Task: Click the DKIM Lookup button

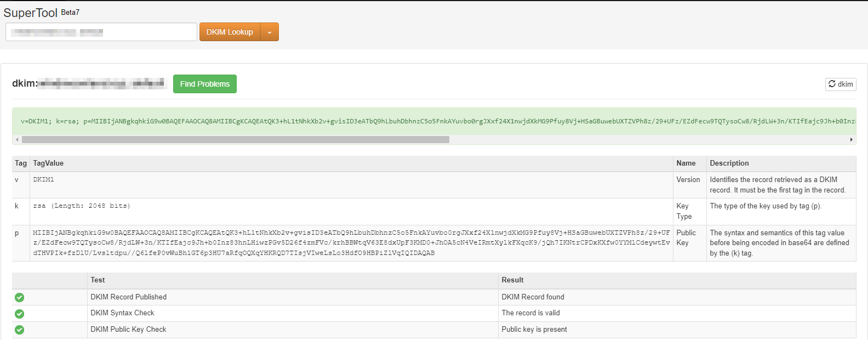Action: tap(230, 32)
